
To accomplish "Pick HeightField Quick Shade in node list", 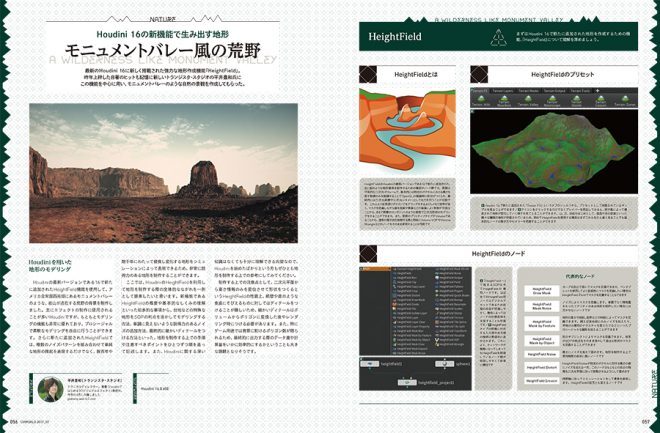I will click(x=452, y=295).
